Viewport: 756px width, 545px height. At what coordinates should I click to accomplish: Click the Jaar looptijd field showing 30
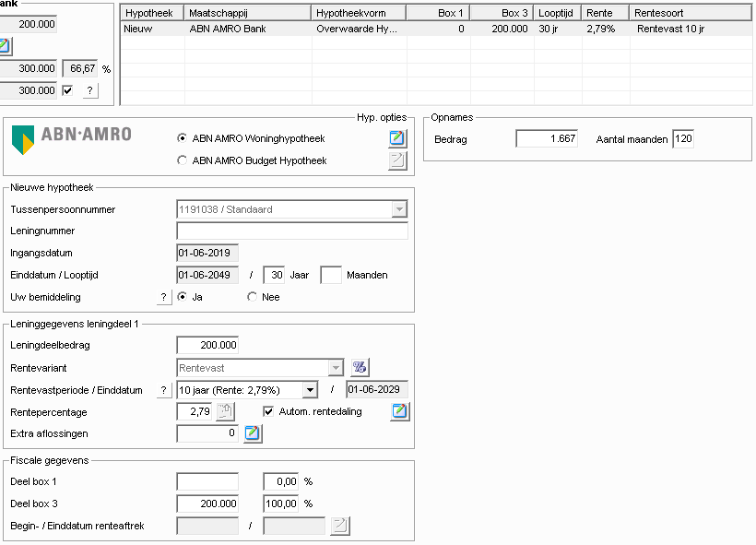[274, 275]
